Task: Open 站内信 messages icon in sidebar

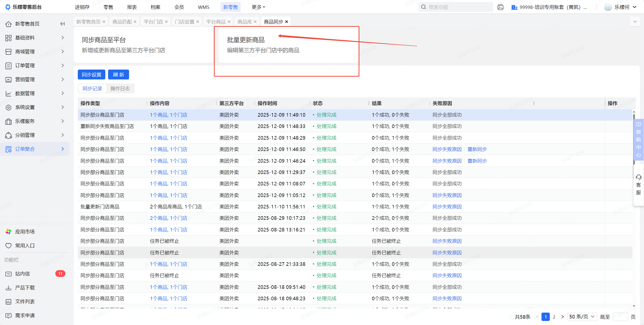Action: (8, 274)
